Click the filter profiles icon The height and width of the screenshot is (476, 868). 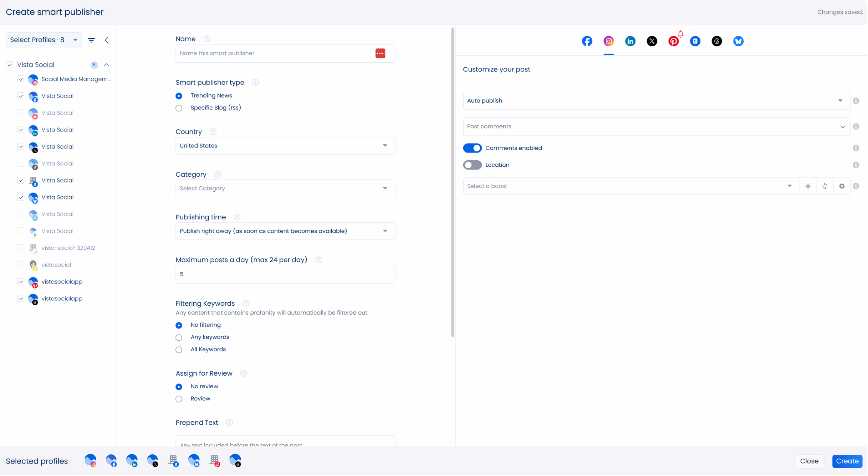point(91,40)
